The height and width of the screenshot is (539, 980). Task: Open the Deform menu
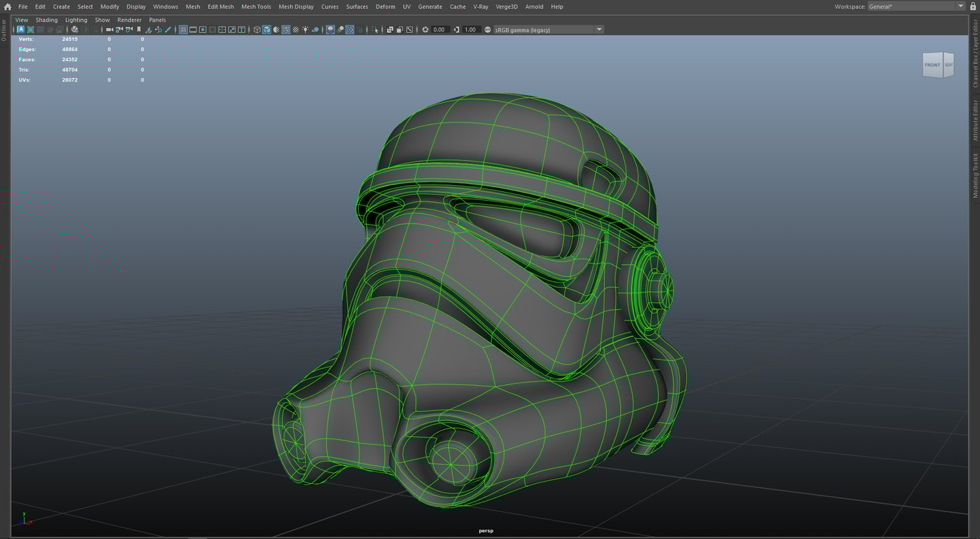385,7
